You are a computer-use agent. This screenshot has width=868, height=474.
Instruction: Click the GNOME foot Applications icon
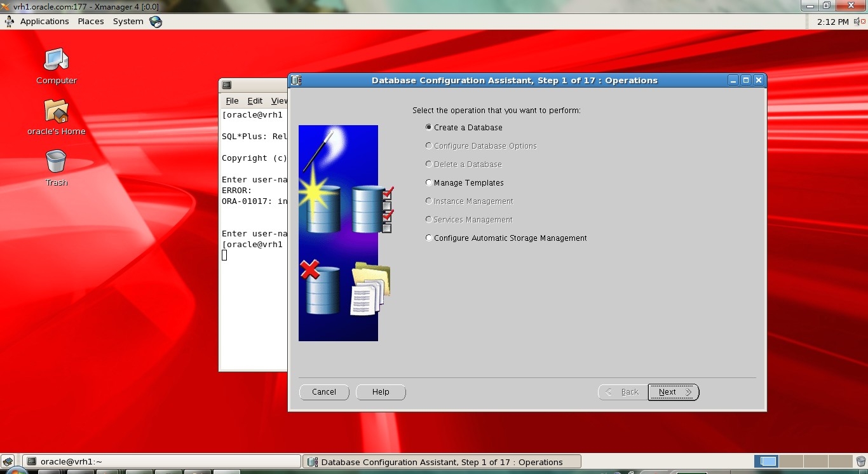pyautogui.click(x=10, y=22)
